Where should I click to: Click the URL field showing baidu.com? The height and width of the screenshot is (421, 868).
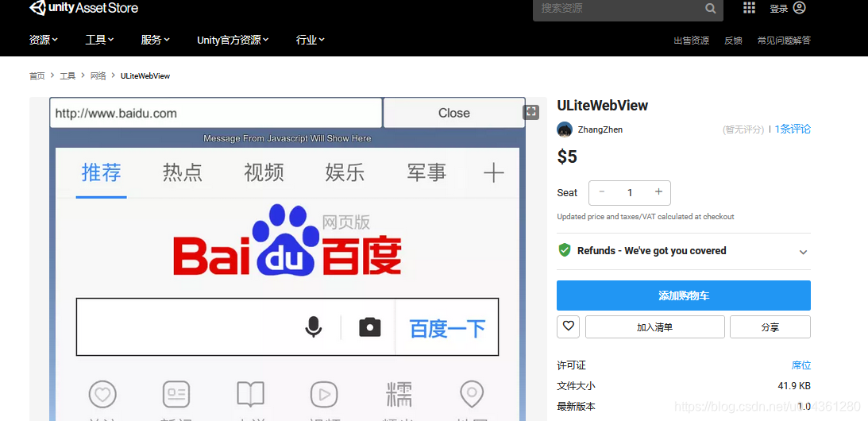216,113
